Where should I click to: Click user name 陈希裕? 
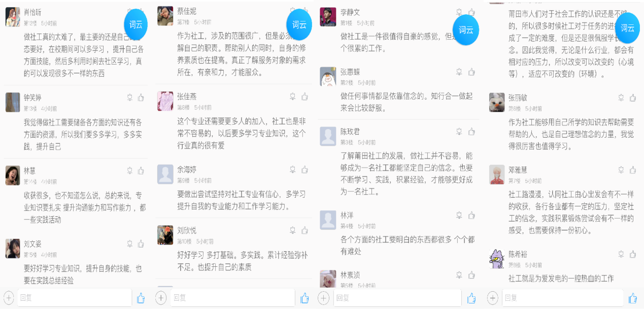pyautogui.click(x=518, y=254)
